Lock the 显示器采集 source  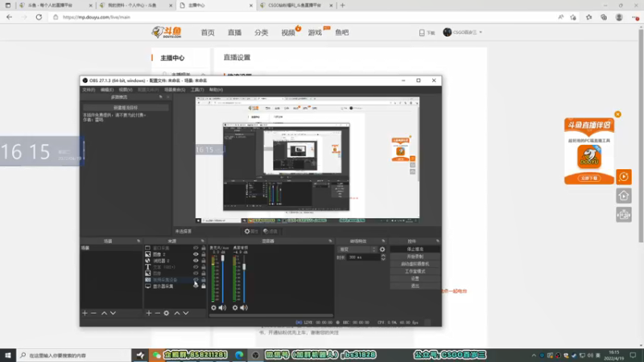pyautogui.click(x=204, y=286)
